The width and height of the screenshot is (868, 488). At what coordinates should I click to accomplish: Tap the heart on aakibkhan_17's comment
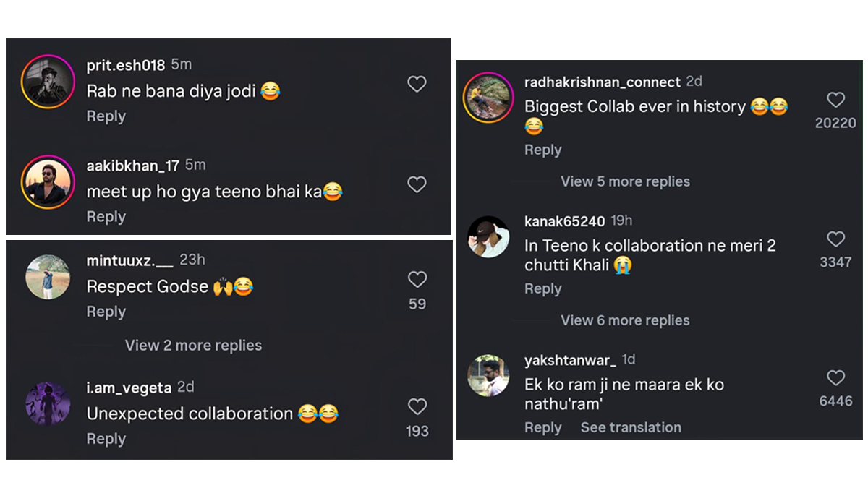(417, 184)
